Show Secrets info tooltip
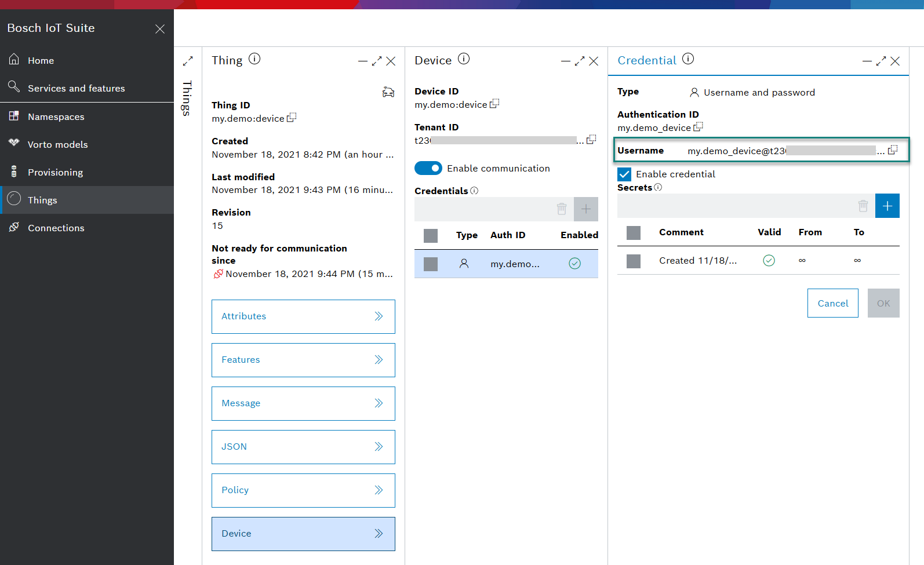924x565 pixels. pos(658,187)
